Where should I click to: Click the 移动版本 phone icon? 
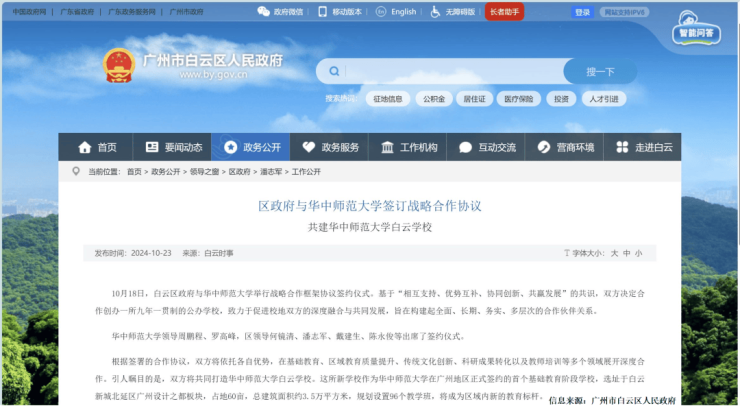point(322,12)
